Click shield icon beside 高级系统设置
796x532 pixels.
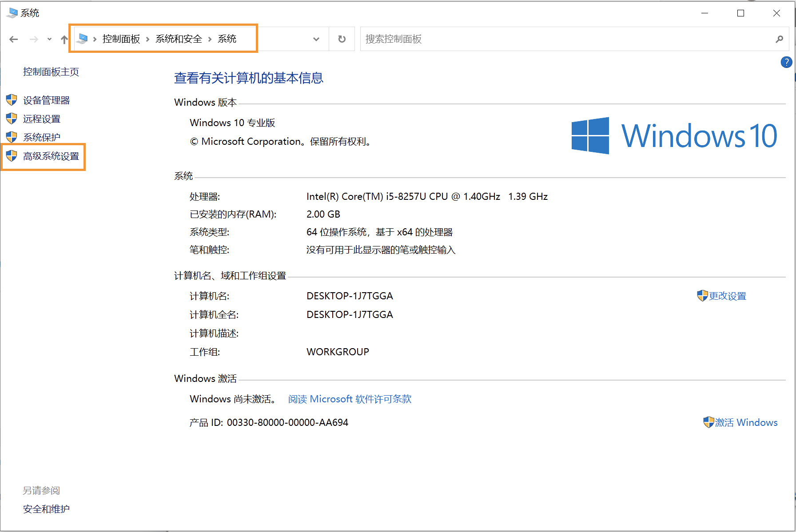[12, 156]
